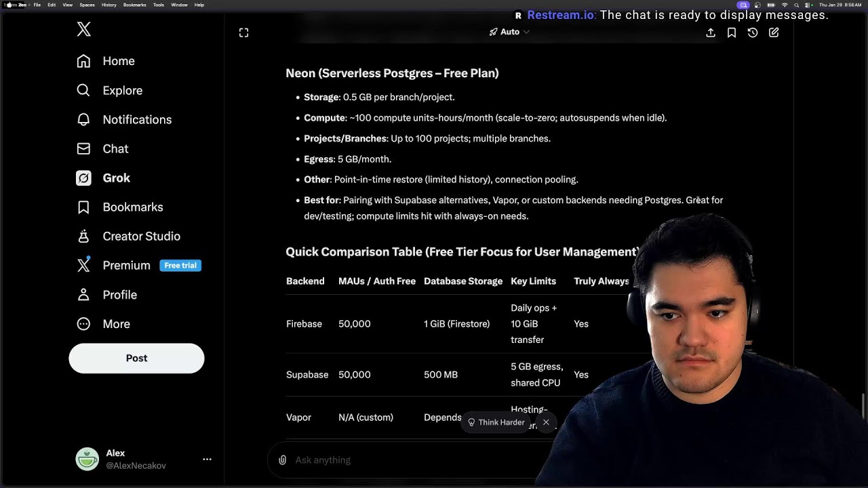Click the Creator Studio icon
This screenshot has height=488, width=868.
point(83,236)
